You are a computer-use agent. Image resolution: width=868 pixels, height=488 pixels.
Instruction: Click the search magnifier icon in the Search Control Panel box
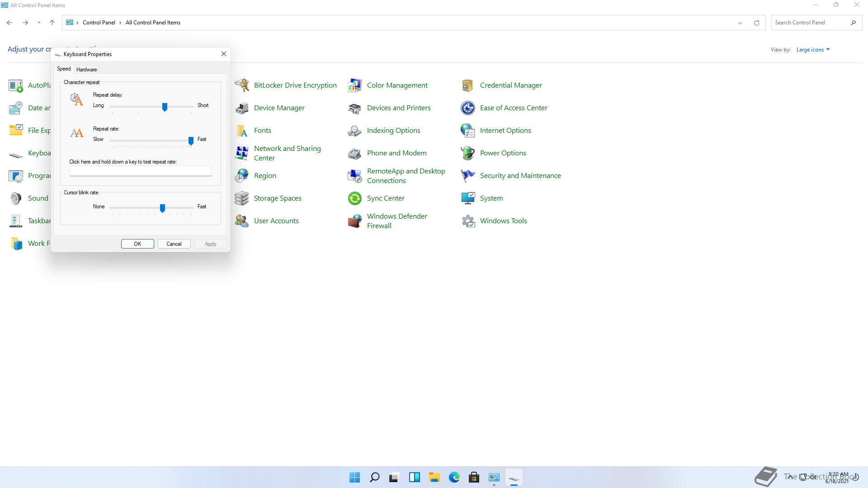tap(854, 23)
